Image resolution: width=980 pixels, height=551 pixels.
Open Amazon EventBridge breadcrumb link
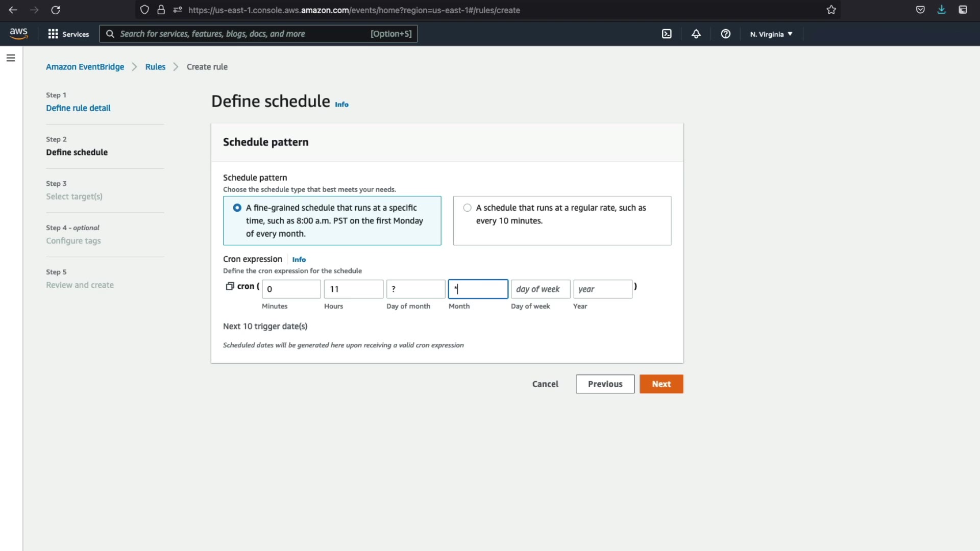pyautogui.click(x=85, y=67)
